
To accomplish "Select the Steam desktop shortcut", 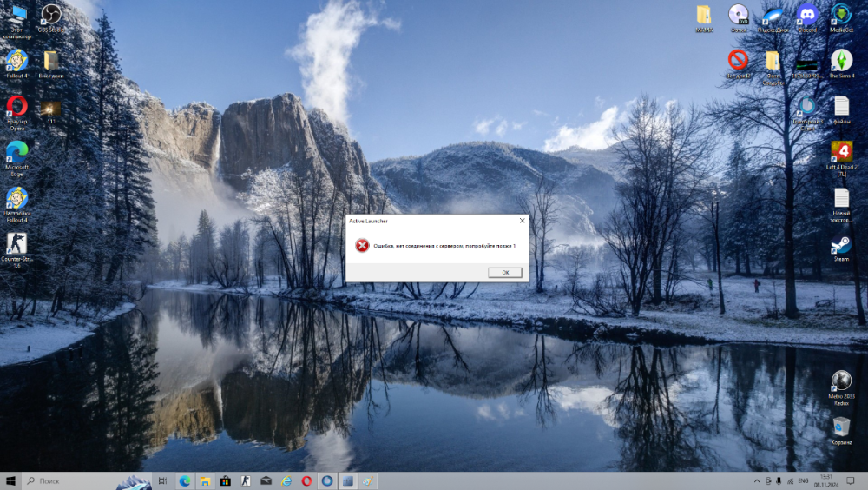I will point(841,245).
